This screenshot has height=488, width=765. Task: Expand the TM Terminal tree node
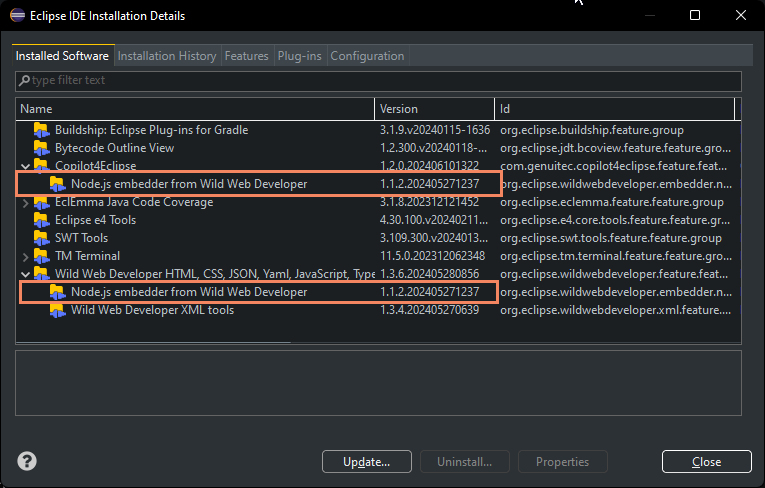(x=25, y=256)
